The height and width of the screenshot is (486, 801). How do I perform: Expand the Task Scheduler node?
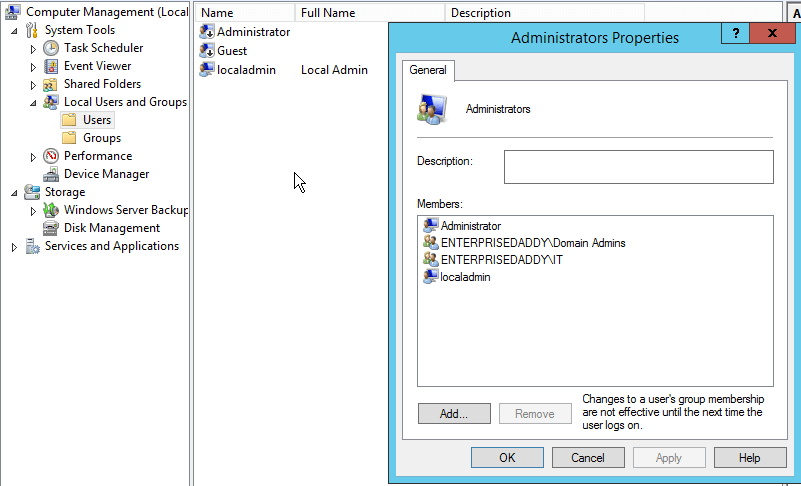33,48
